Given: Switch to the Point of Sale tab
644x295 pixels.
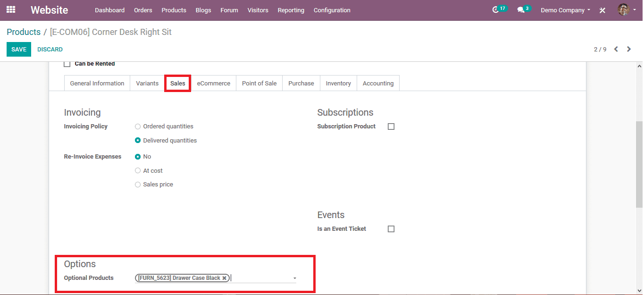Looking at the screenshot, I should (x=259, y=83).
